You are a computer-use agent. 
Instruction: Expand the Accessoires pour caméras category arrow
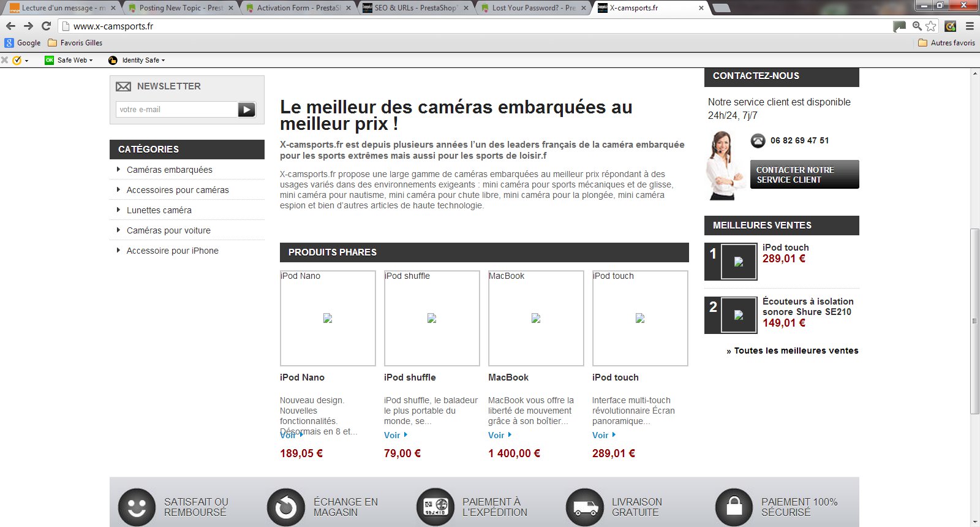tap(118, 189)
